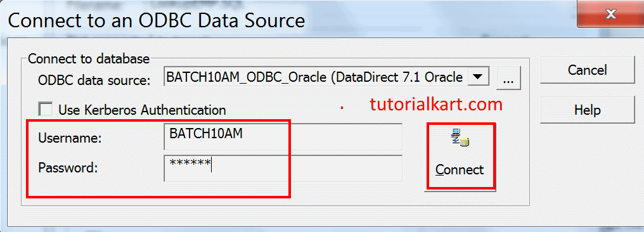Open the Help button
Screen dimensions: 644x232
588,110
